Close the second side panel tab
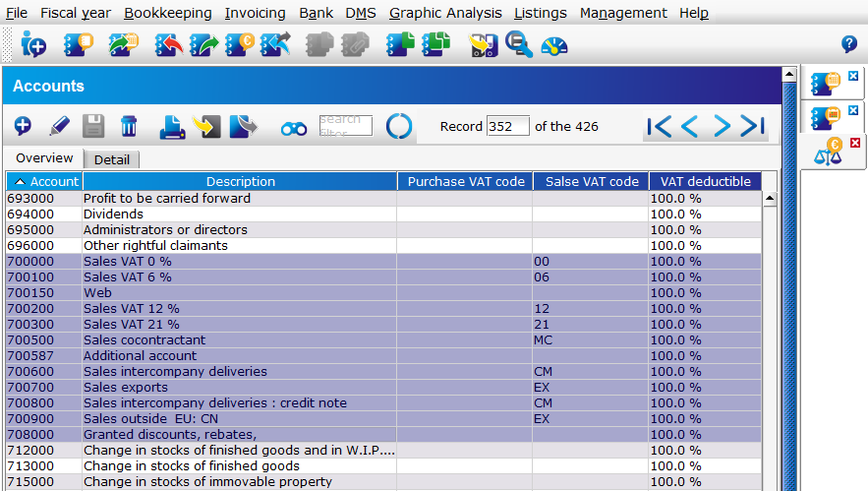The width and height of the screenshot is (868, 491). (853, 110)
